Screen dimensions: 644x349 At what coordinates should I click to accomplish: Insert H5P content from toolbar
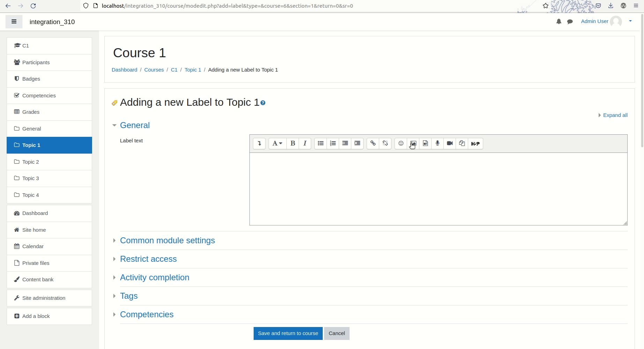[x=475, y=143]
